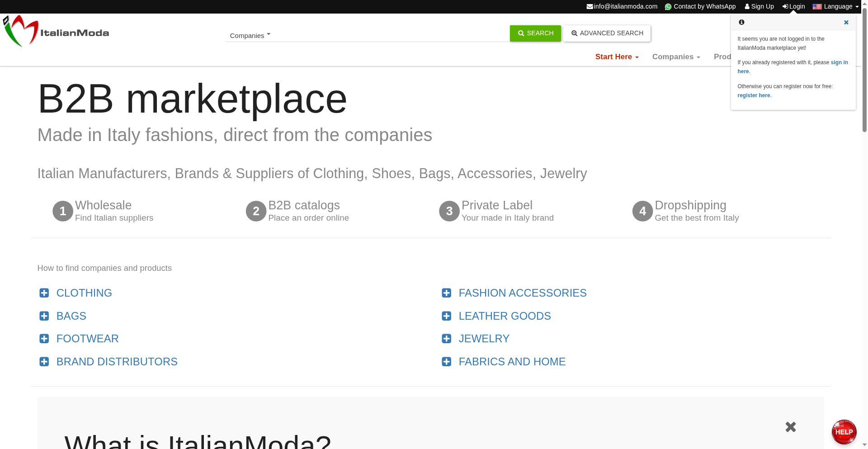The height and width of the screenshot is (449, 868).
Task: Expand the FOOTWEAR category plus icon
Action: pos(44,339)
